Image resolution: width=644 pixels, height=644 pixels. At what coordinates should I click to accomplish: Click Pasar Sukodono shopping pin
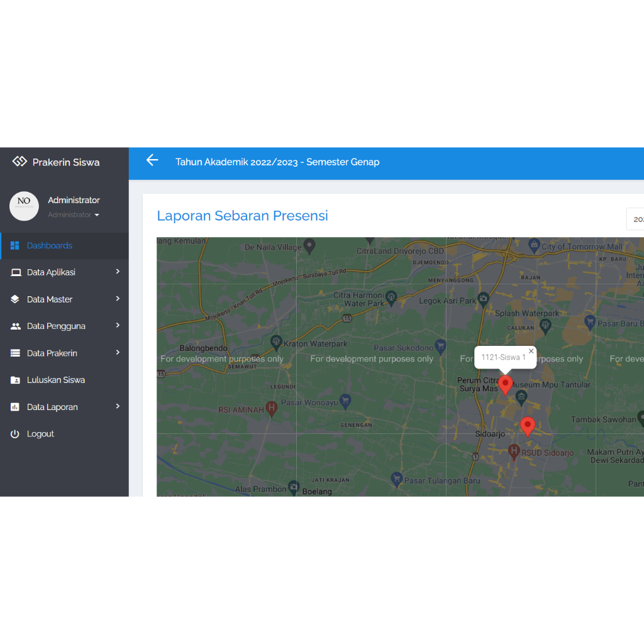pos(440,347)
